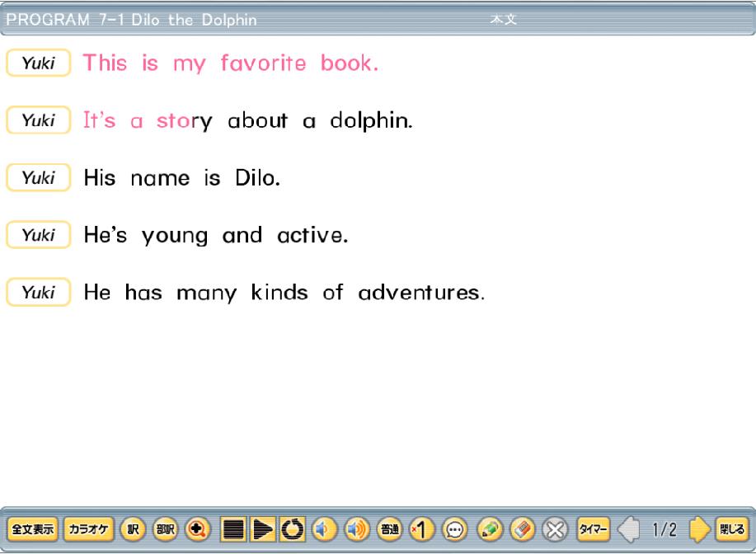Click the circular repeat playback icon
This screenshot has height=554, width=756.
292,529
